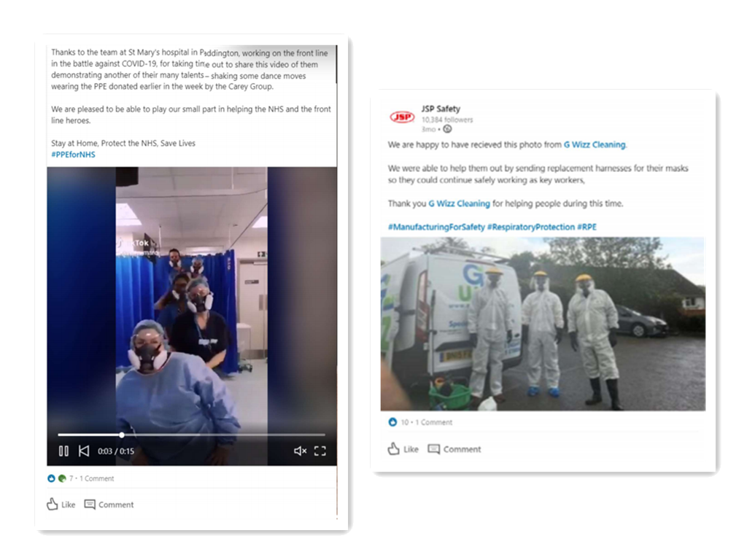
Task: Click the #RPE hashtag
Action: 587,227
